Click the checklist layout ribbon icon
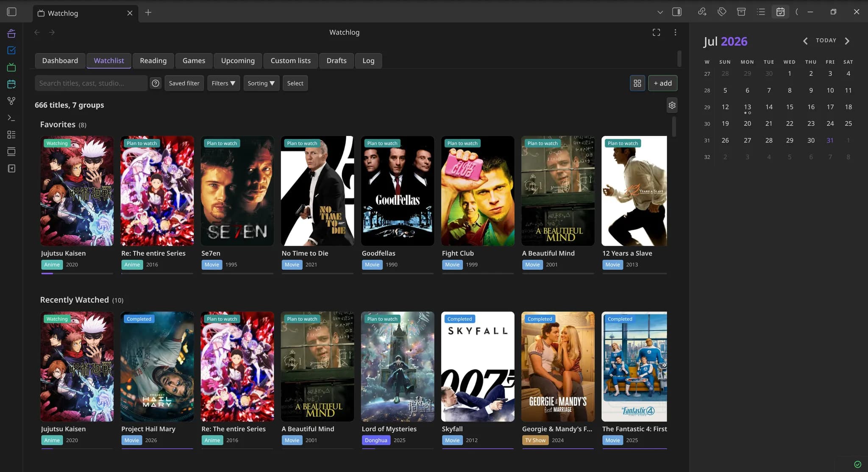 (11, 135)
